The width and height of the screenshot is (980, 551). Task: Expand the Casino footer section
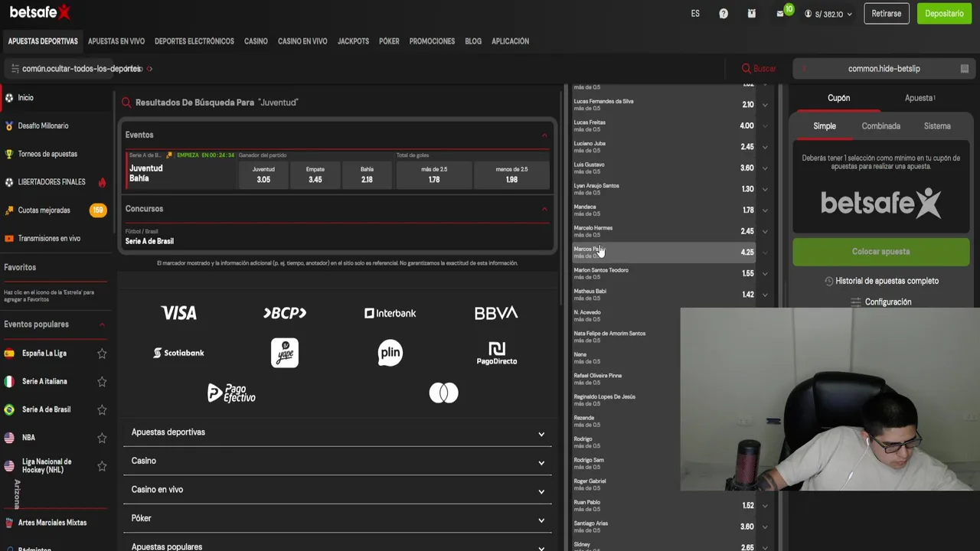(338, 461)
